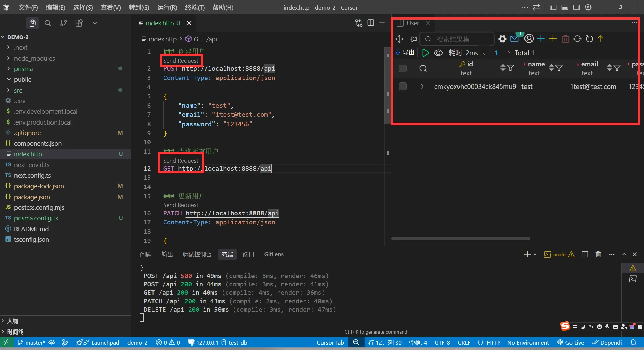Image resolution: width=644 pixels, height=350 pixels.
Task: Split the terminal panel
Action: point(585,255)
